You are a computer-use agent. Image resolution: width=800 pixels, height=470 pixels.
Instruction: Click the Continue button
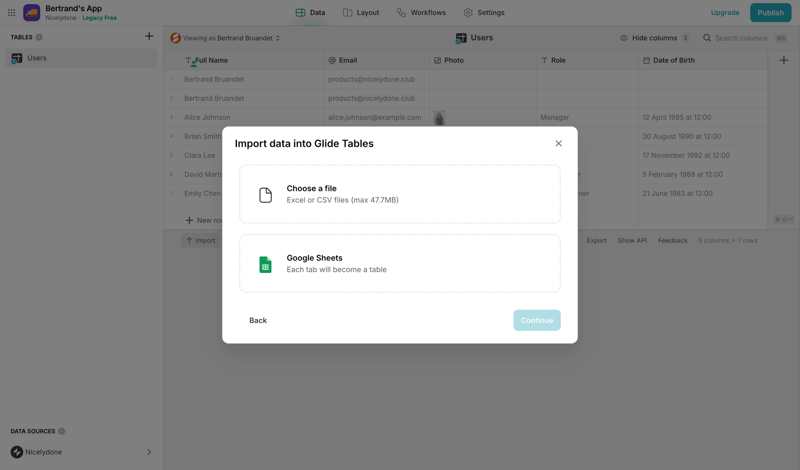[x=537, y=320]
